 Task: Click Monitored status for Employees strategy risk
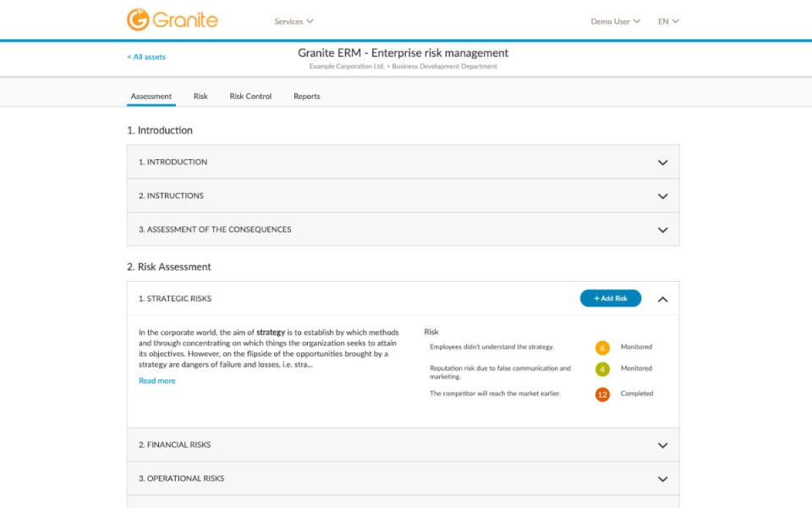tap(636, 347)
